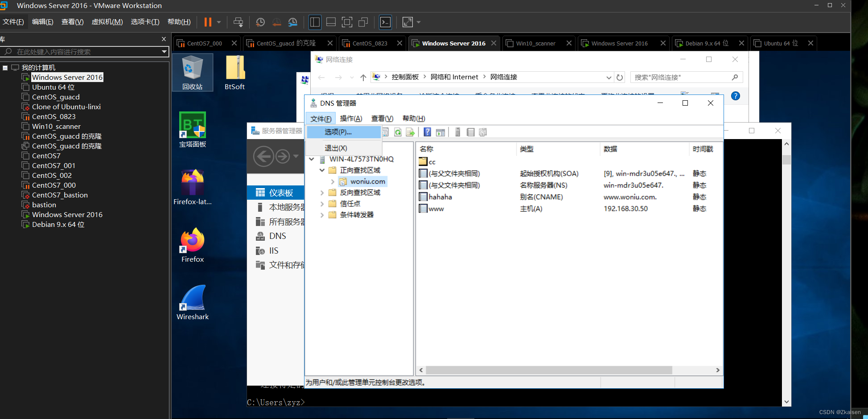Pause the virtual machine from VMware toolbar

(x=208, y=22)
